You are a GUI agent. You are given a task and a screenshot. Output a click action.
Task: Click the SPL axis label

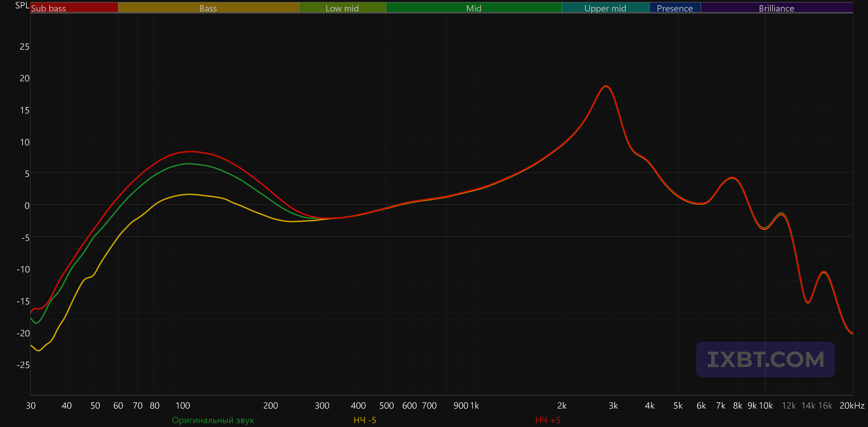tap(22, 5)
